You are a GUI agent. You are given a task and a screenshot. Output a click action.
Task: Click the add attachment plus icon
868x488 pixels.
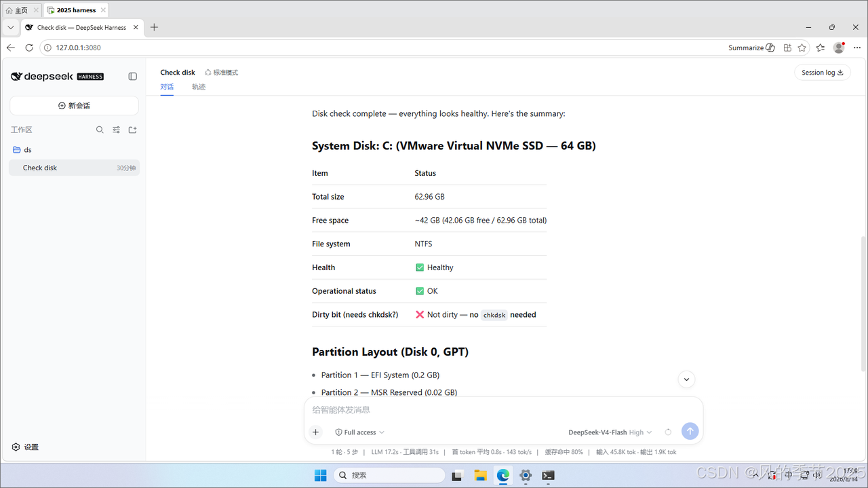[315, 432]
